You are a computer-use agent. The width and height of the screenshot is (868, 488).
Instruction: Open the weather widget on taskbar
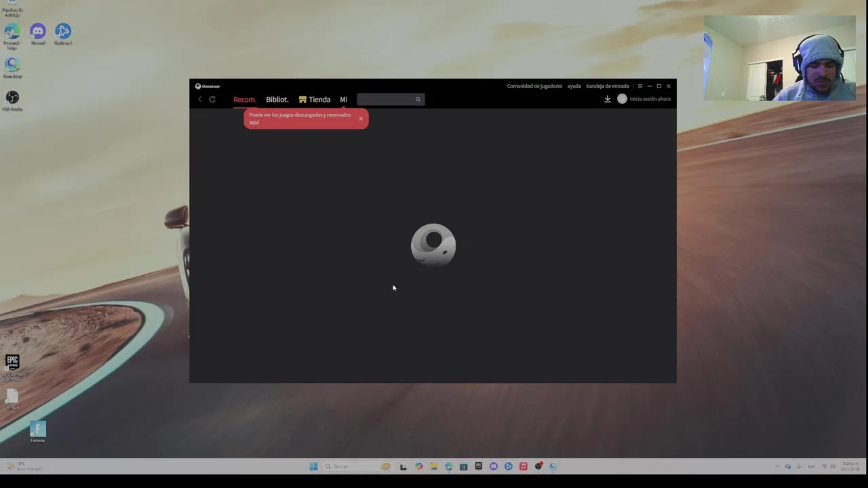coord(24,466)
